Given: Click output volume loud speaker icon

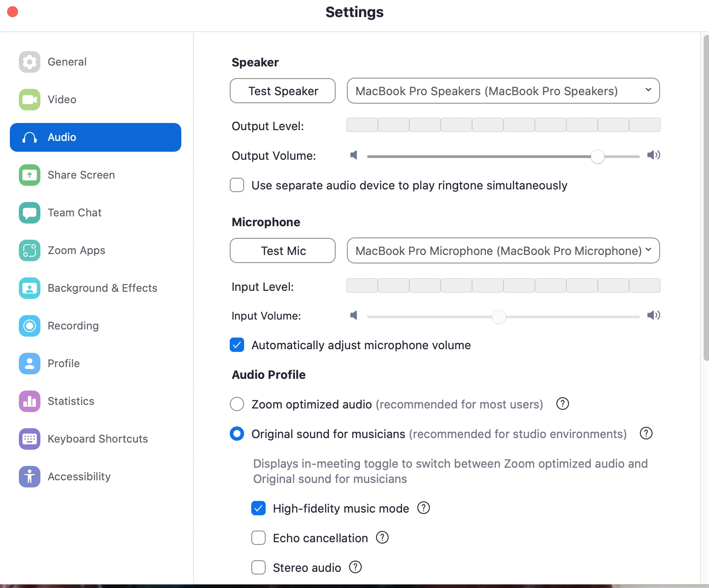Looking at the screenshot, I should [653, 155].
